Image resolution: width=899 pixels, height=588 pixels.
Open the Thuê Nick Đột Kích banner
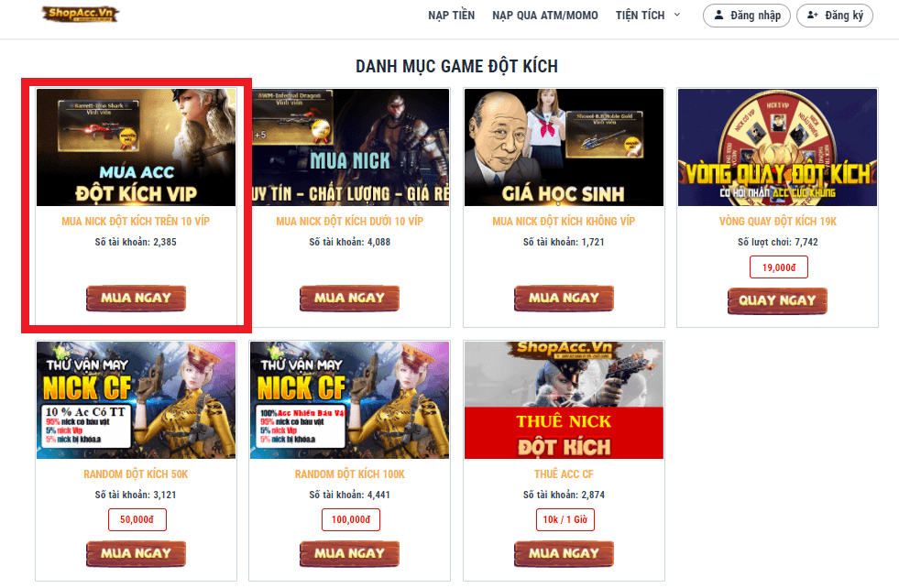pos(564,400)
